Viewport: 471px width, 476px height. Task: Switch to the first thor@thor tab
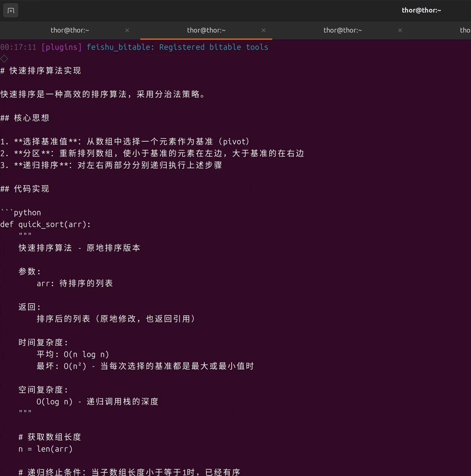click(70, 30)
